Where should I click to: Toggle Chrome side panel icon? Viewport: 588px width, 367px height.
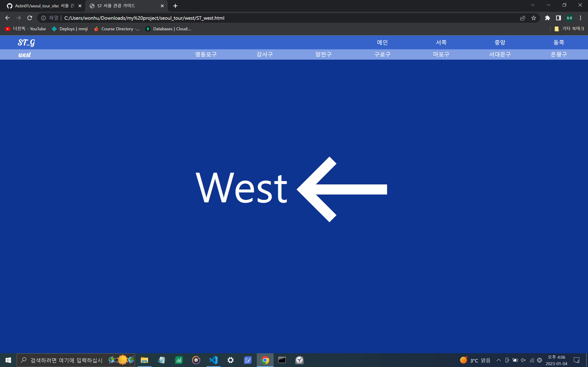tap(558, 18)
